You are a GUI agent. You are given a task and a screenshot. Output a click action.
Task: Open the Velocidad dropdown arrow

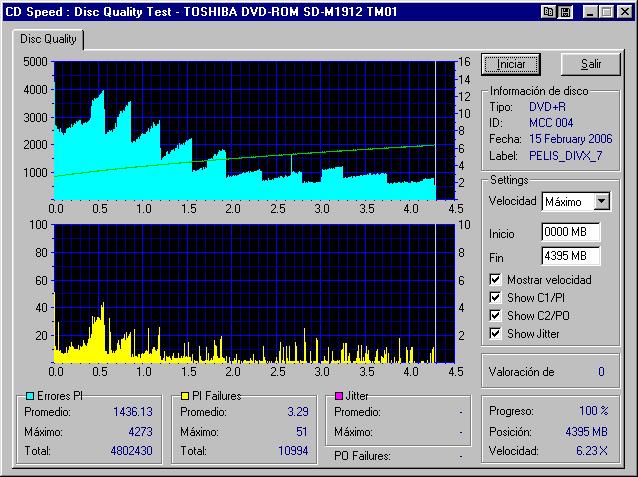[x=600, y=202]
